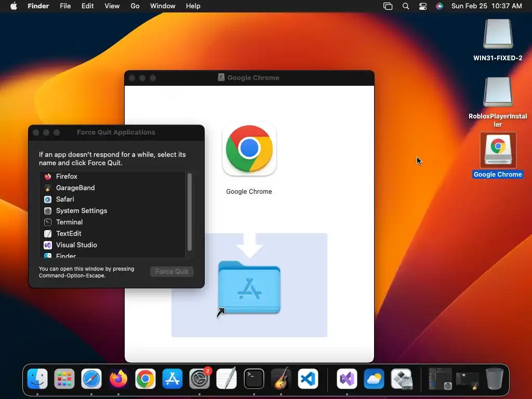Click the date and time in menu bar

(x=486, y=6)
